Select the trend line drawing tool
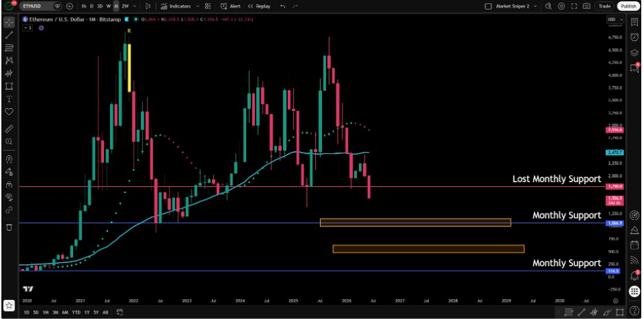Viewport: 644px width, 319px height. 9,35
